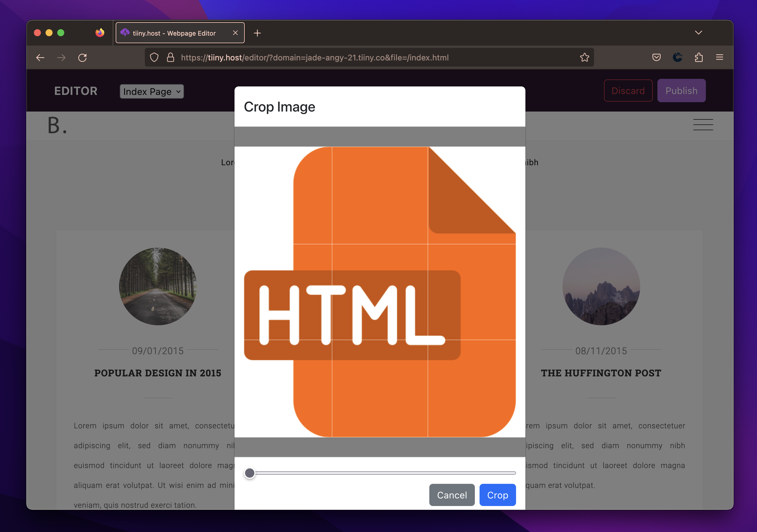Bookmark this page with the star icon
The width and height of the screenshot is (757, 532).
point(584,57)
